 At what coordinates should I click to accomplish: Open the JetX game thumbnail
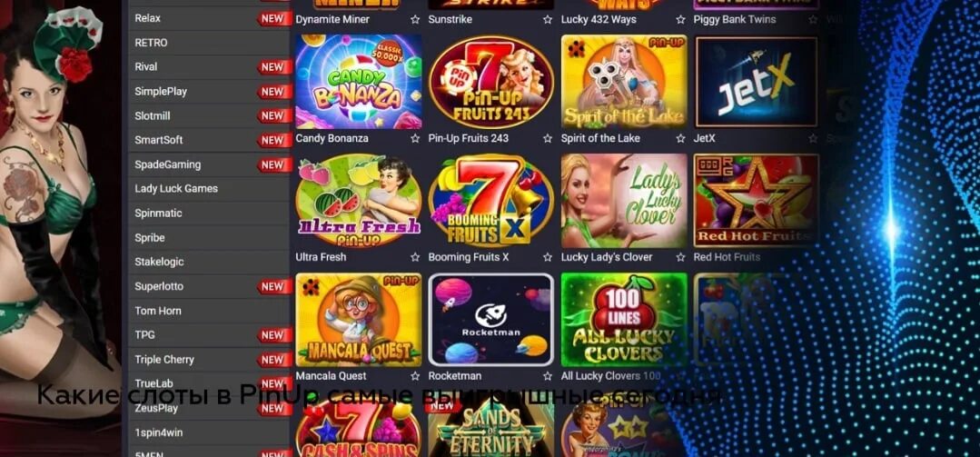(757, 81)
